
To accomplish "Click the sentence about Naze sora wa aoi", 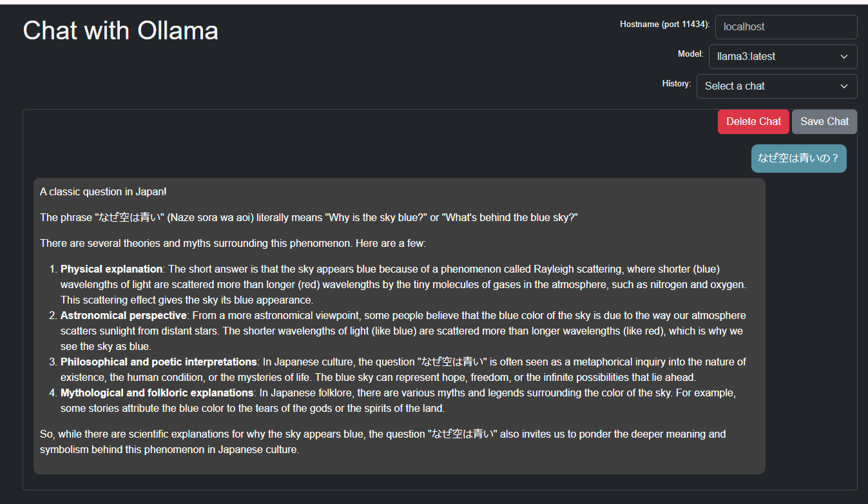I will [309, 217].
